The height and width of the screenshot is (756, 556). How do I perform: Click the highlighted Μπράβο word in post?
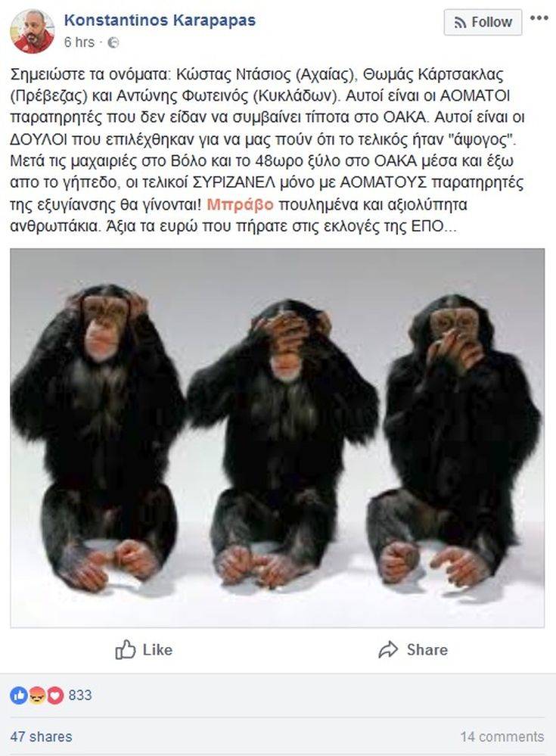(240, 204)
